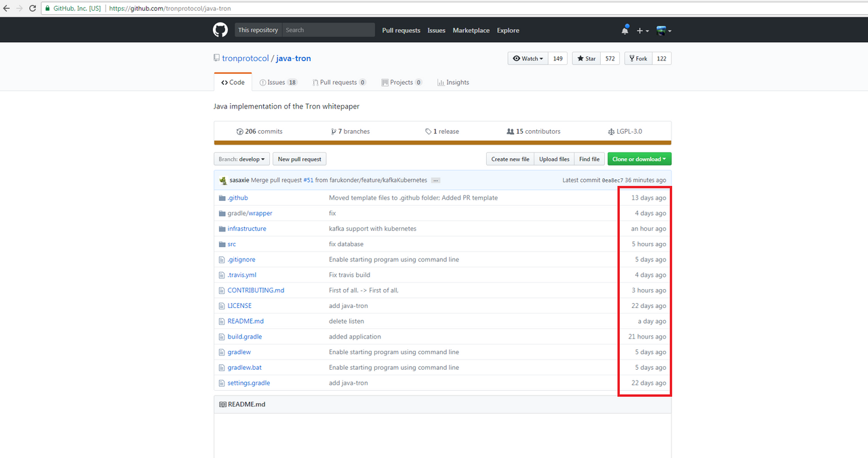The width and height of the screenshot is (868, 458).
Task: Open the 122 forks count
Action: pyautogui.click(x=661, y=59)
